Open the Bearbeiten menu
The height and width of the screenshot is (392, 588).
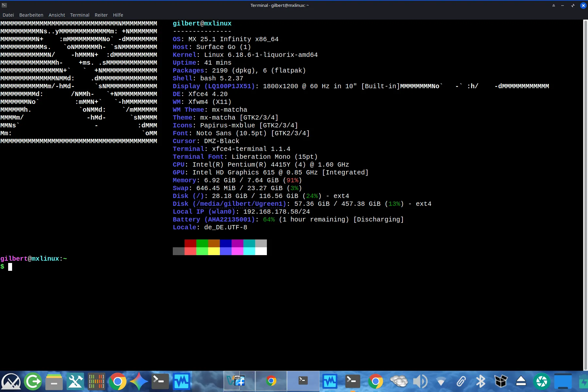(x=31, y=15)
